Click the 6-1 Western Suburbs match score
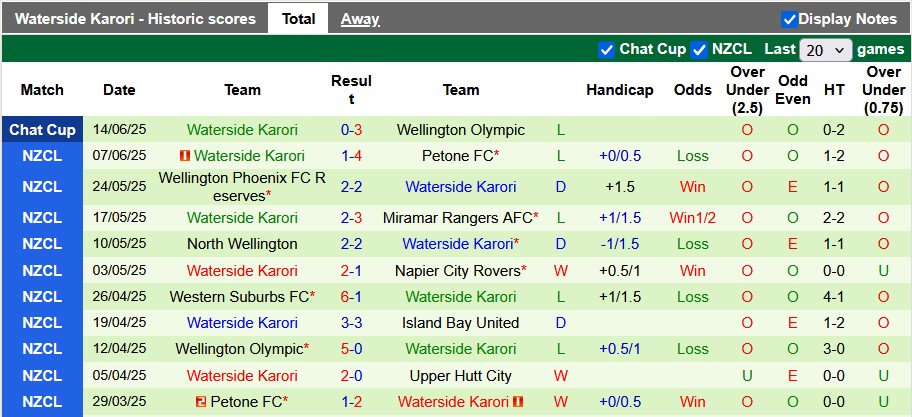Image resolution: width=912 pixels, height=417 pixels. tap(351, 297)
